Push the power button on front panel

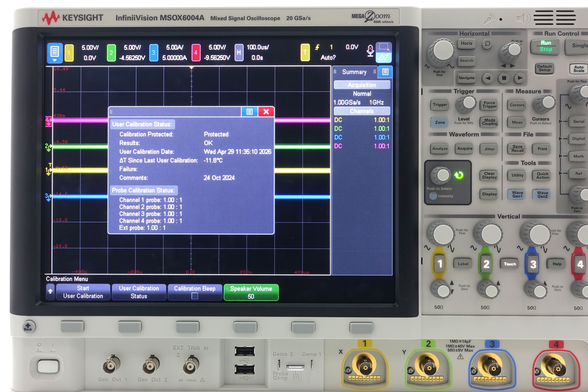[48, 366]
